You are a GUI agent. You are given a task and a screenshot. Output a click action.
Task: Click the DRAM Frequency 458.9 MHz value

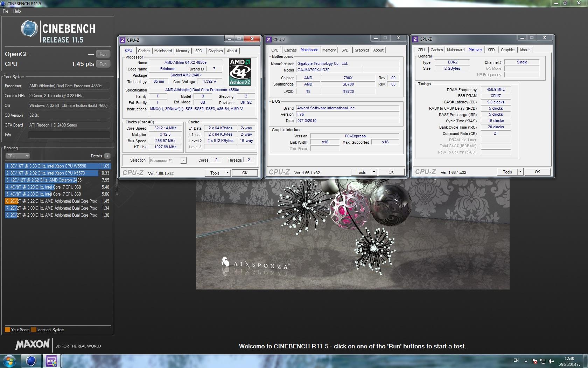(x=496, y=89)
